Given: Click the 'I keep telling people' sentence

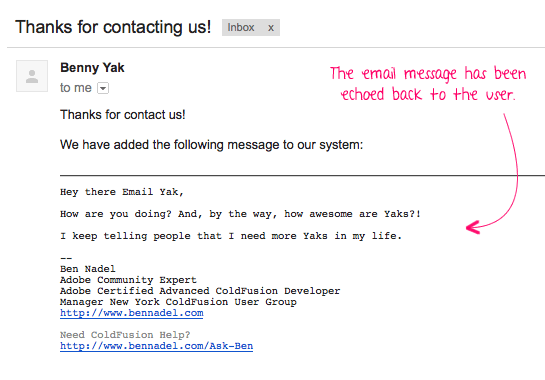Looking at the screenshot, I should 231,236.
